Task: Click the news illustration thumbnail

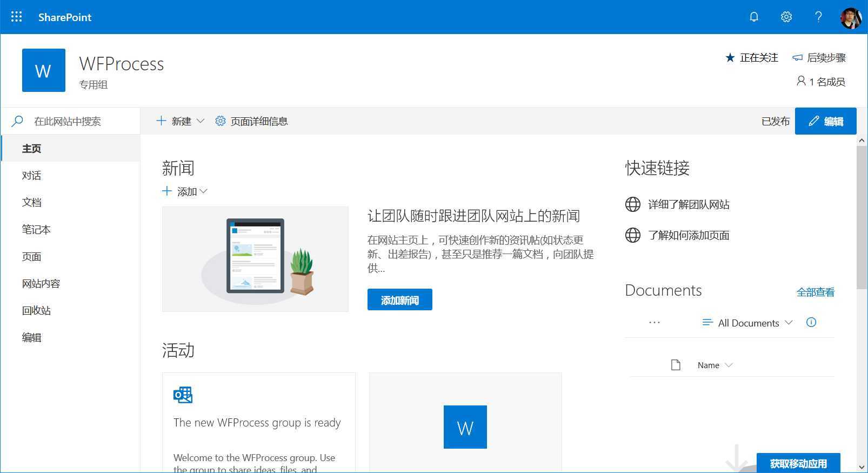Action: point(255,259)
